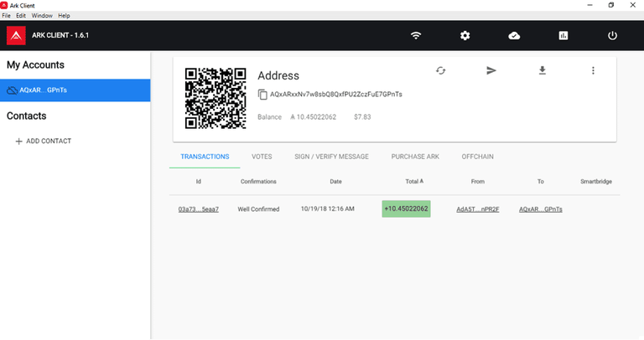Open the Purchase Ark tab
This screenshot has height=340, width=644.
(415, 157)
